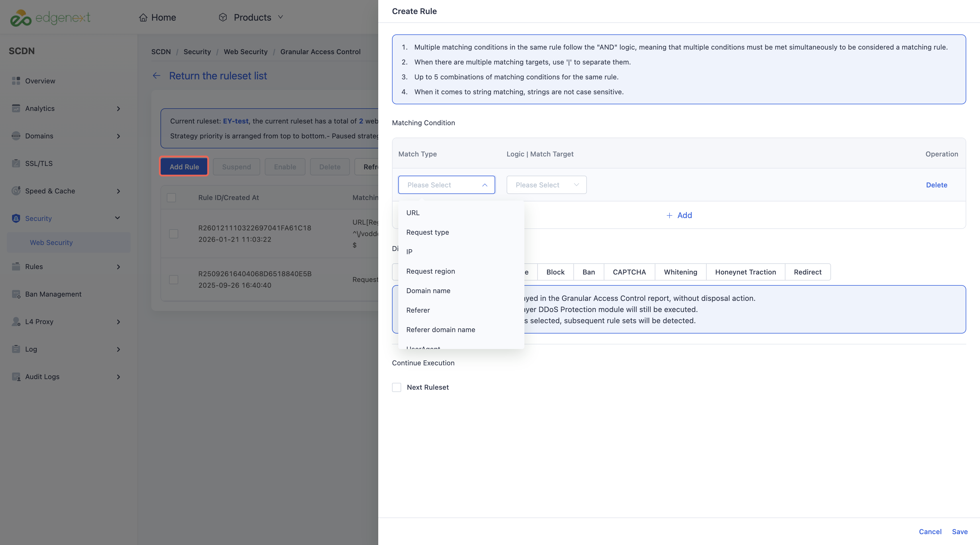Choose IP in the dropdown list
Viewport: 980px width, 545px height.
[461, 251]
